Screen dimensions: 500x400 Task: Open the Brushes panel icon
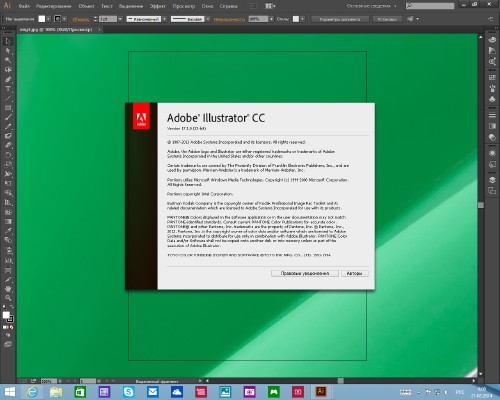[492, 88]
